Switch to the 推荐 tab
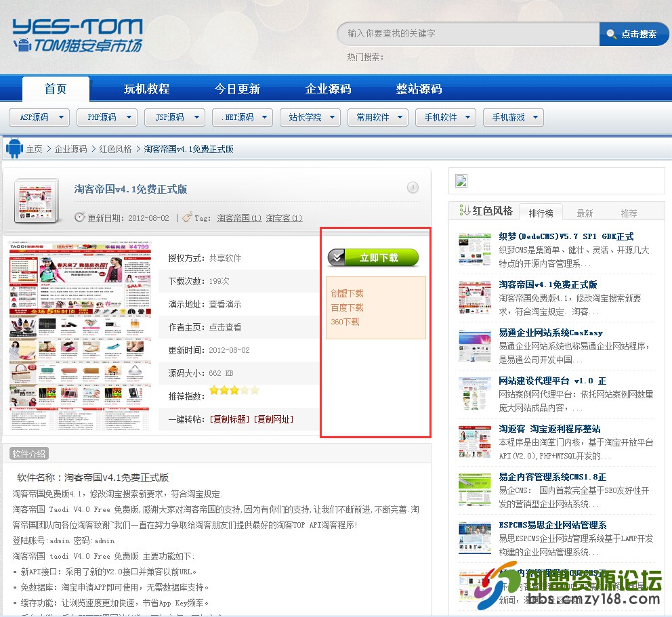672x617 pixels. click(629, 213)
